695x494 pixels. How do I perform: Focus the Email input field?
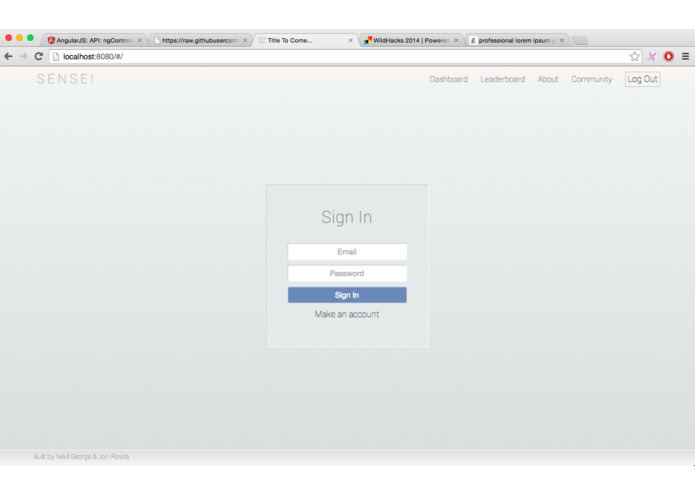click(347, 252)
